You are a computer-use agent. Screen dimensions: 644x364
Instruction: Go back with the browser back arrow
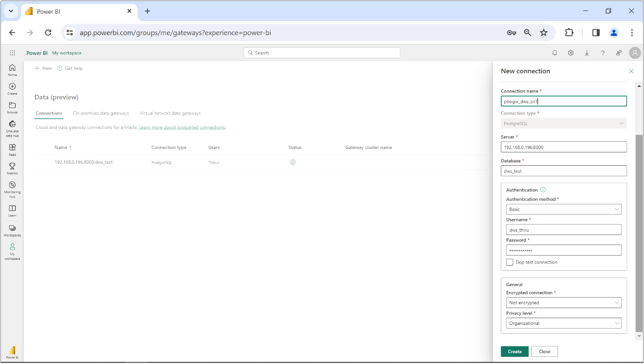pyautogui.click(x=12, y=32)
